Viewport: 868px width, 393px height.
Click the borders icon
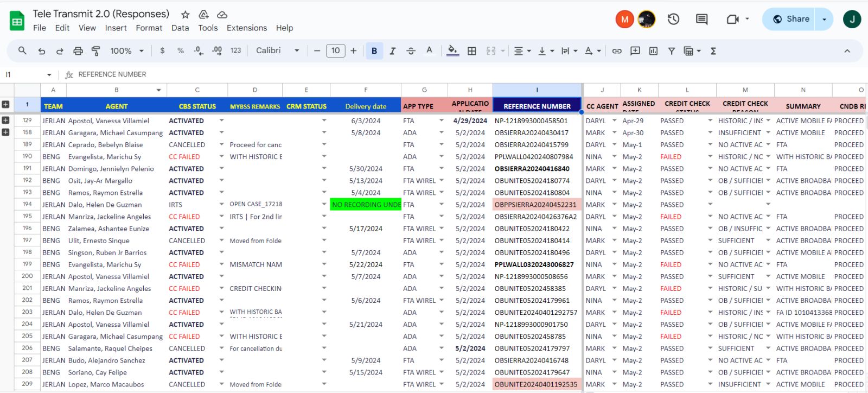[x=472, y=51]
